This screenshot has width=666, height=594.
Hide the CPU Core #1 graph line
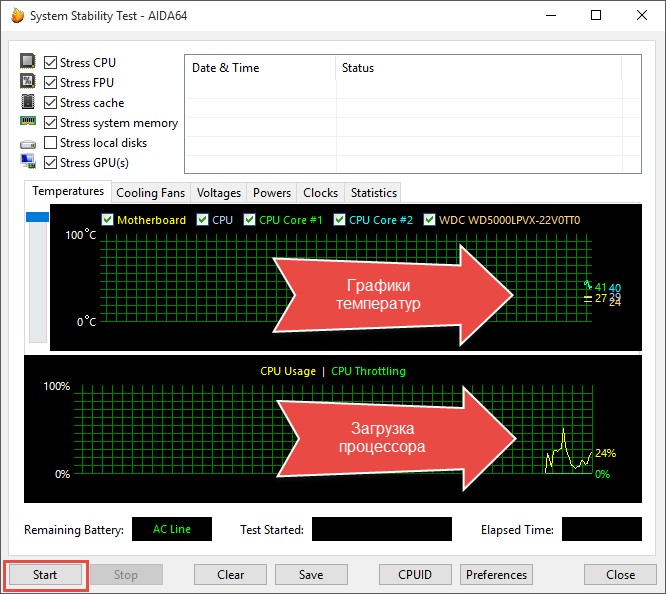pos(249,220)
